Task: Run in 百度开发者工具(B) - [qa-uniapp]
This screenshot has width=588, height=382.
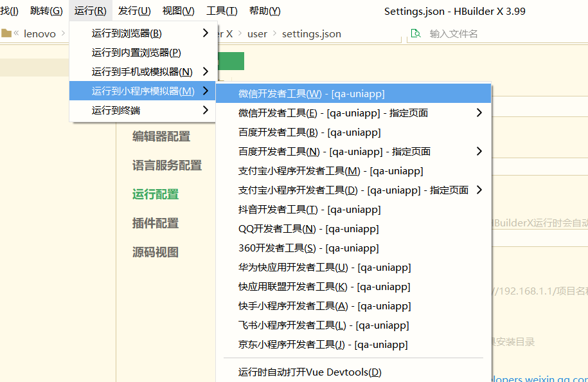Action: pos(353,132)
